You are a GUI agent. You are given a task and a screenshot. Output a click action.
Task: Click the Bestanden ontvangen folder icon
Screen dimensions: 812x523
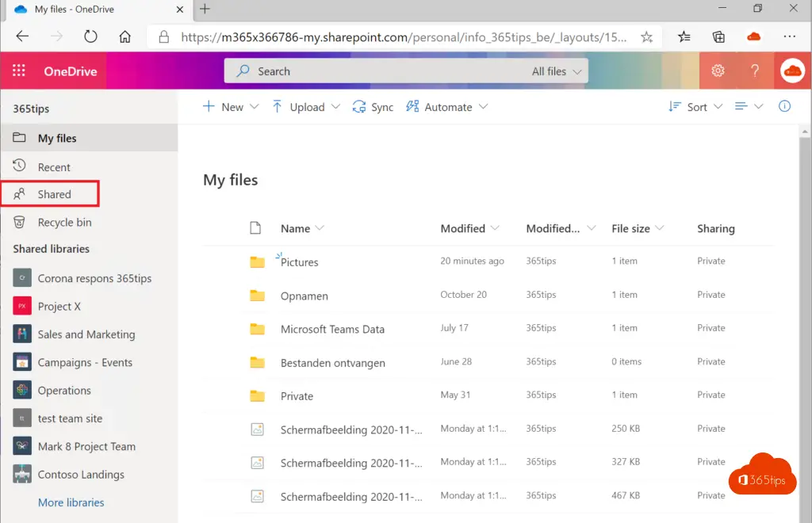click(258, 363)
